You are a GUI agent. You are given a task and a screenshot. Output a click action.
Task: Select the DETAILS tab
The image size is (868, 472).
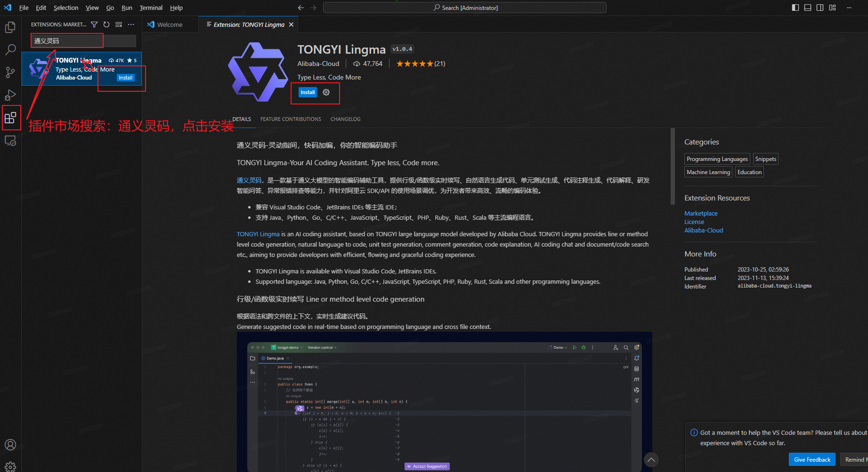coord(242,119)
